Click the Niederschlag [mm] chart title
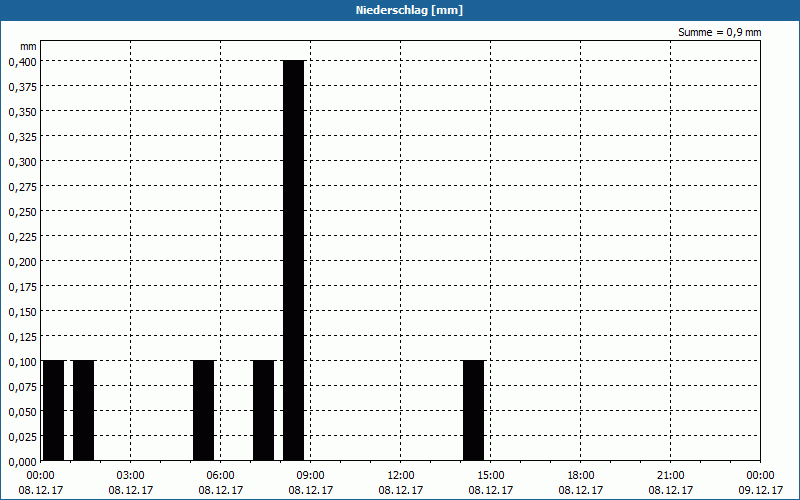This screenshot has width=800, height=500. pos(409,10)
